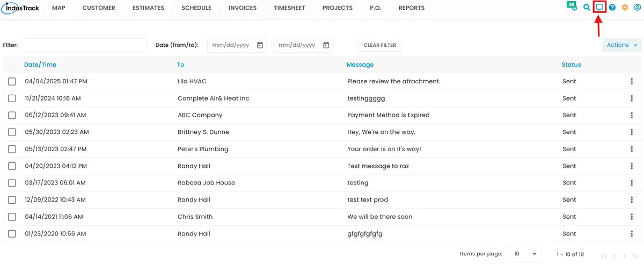This screenshot has width=644, height=264.
Task: Open the user profile icon
Action: [x=638, y=8]
